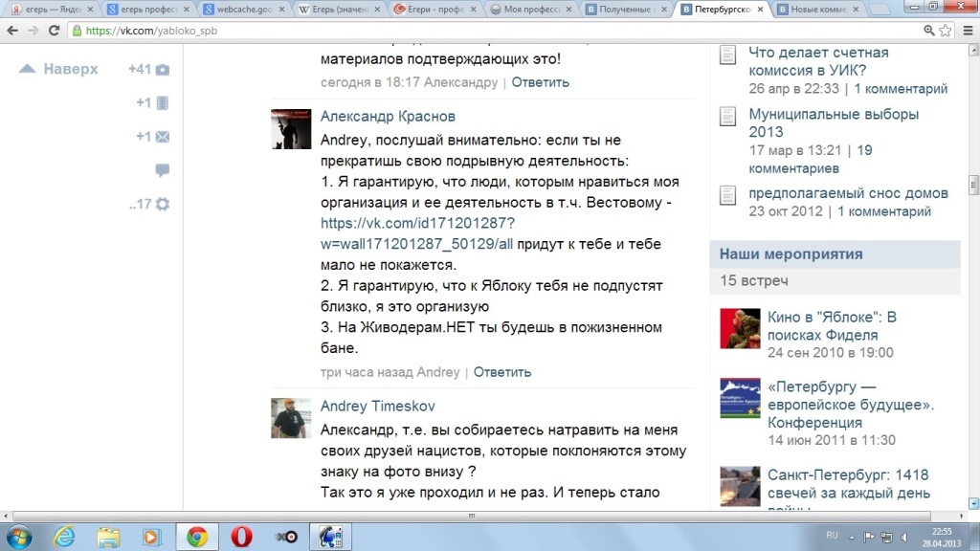Click the speech bubble comments icon
Screen dimensions: 980x551
tap(162, 170)
